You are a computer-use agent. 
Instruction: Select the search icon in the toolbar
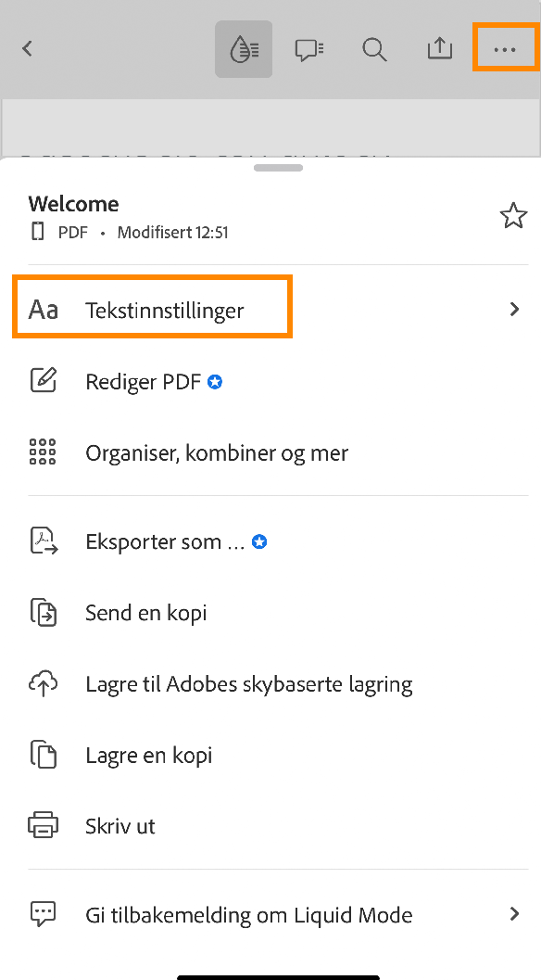374,49
